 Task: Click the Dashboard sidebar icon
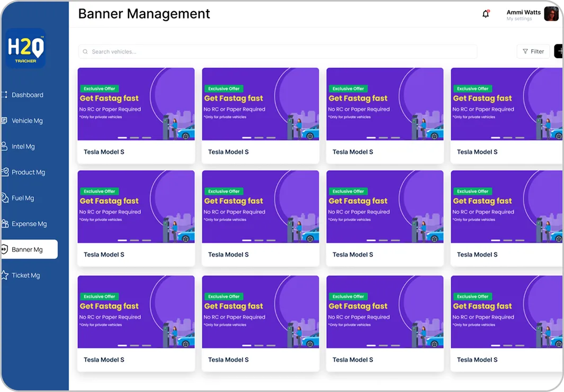click(5, 95)
